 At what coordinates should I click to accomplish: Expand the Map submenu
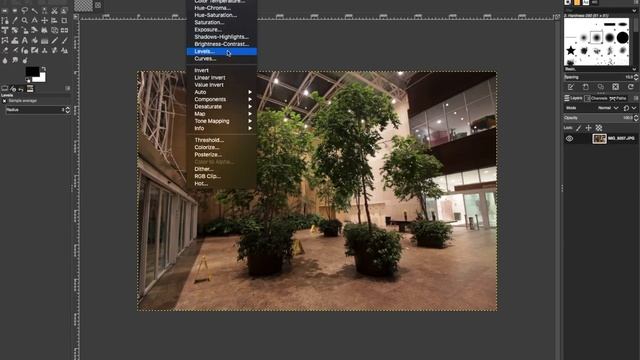[x=222, y=114]
